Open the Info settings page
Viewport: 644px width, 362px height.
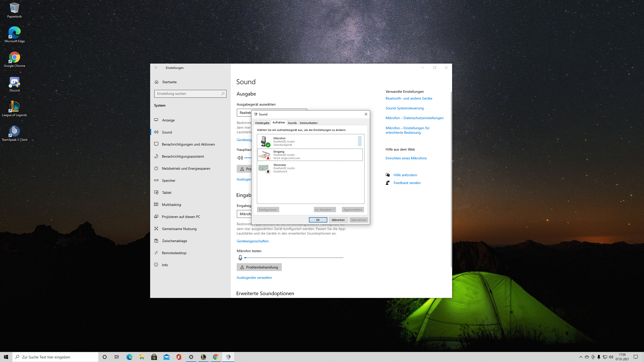[165, 265]
